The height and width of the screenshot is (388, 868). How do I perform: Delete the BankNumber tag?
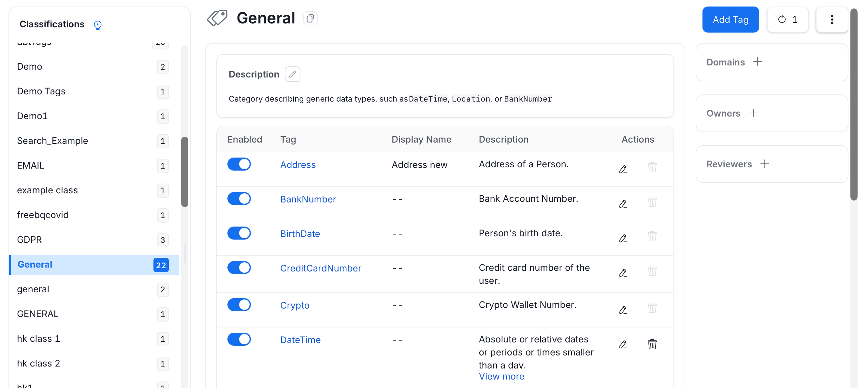tap(652, 202)
